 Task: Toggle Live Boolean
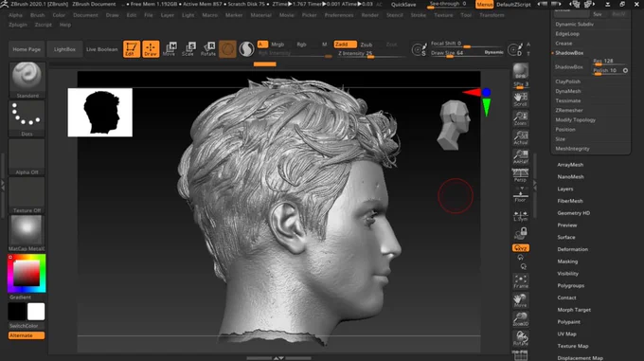click(x=102, y=49)
